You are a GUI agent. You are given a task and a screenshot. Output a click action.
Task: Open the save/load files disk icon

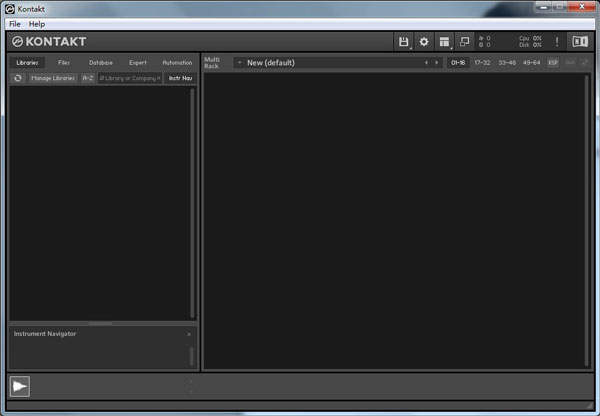pyautogui.click(x=404, y=42)
